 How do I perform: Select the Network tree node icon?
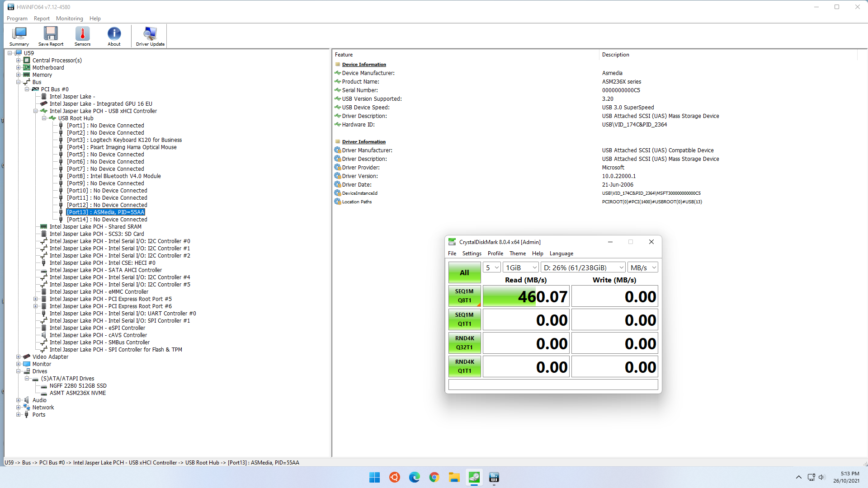pyautogui.click(x=27, y=407)
